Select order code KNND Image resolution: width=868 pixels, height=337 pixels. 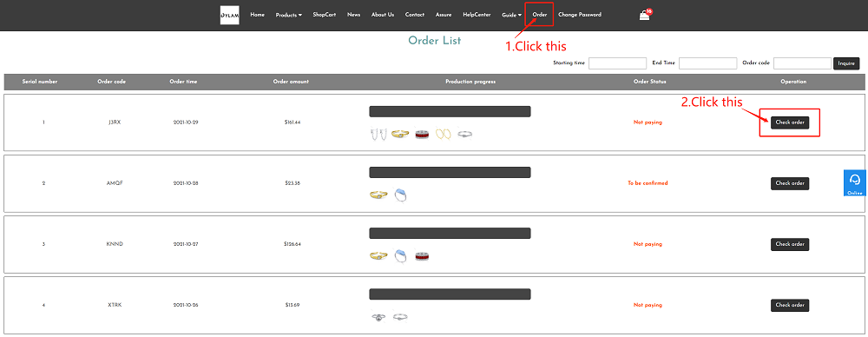(x=115, y=244)
